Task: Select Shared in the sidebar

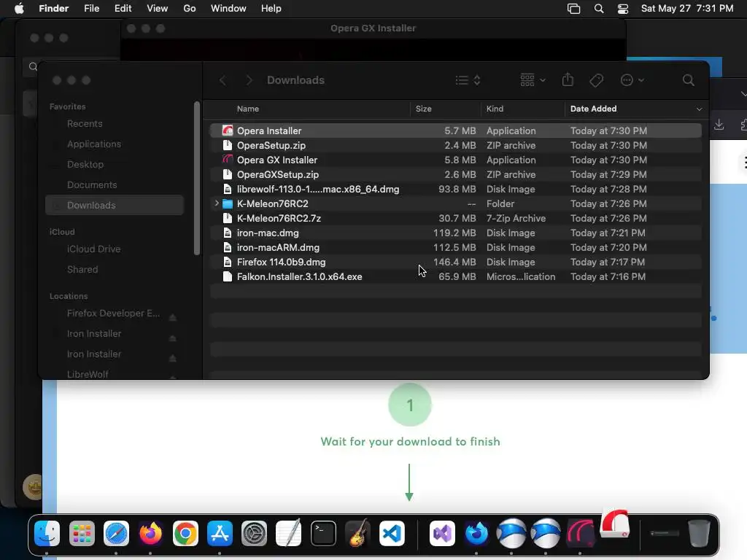Action: point(82,270)
